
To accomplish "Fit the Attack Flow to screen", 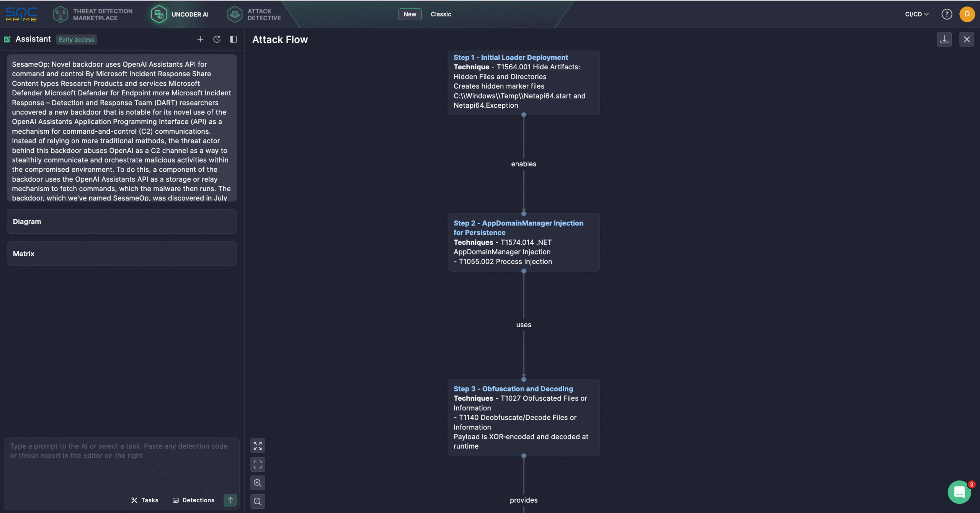I will 258,464.
